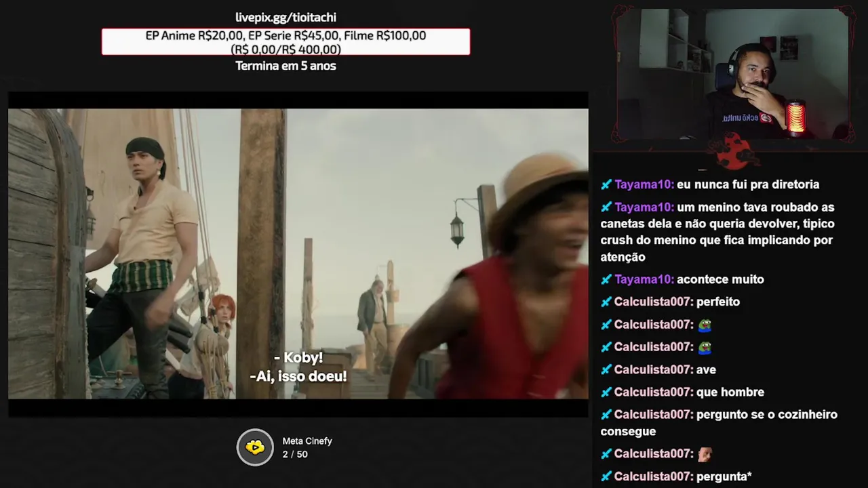Click the first frog emote from Calculista007
Viewport: 868px width, 488px height.
[705, 325]
